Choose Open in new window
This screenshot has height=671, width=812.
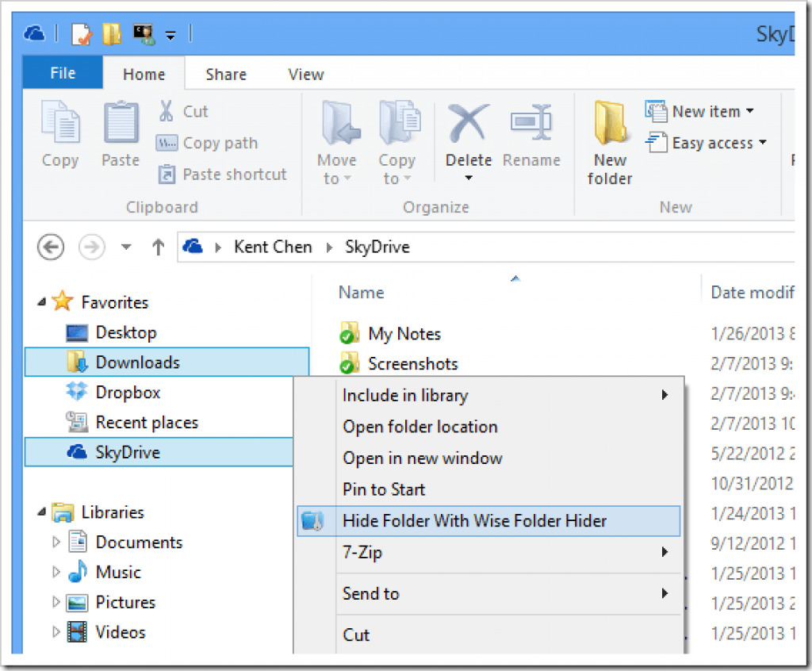pos(488,458)
